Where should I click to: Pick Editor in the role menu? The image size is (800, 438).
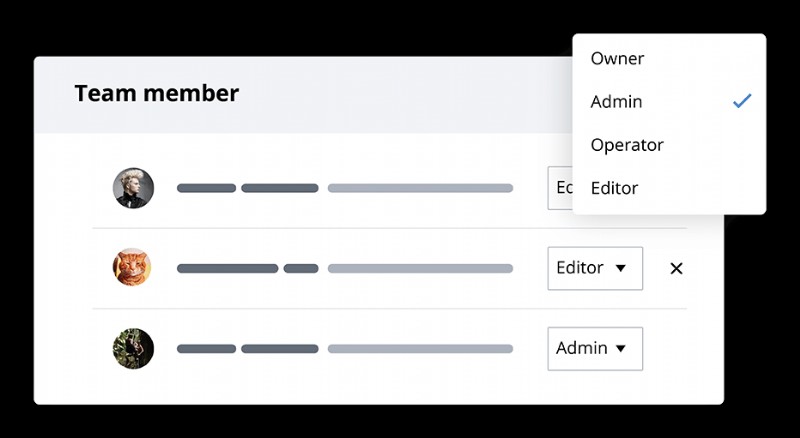pyautogui.click(x=614, y=188)
